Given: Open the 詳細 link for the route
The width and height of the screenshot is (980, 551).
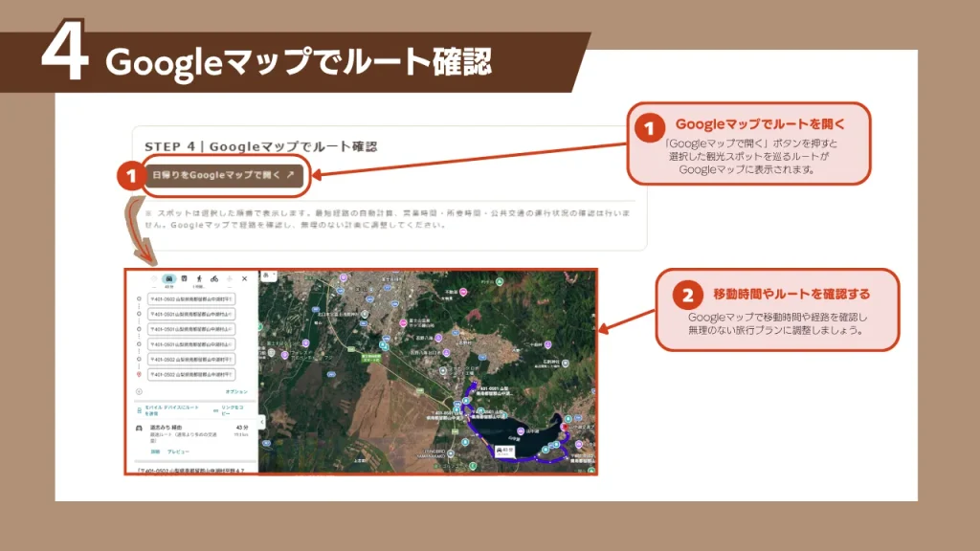Looking at the screenshot, I should pos(155,452).
